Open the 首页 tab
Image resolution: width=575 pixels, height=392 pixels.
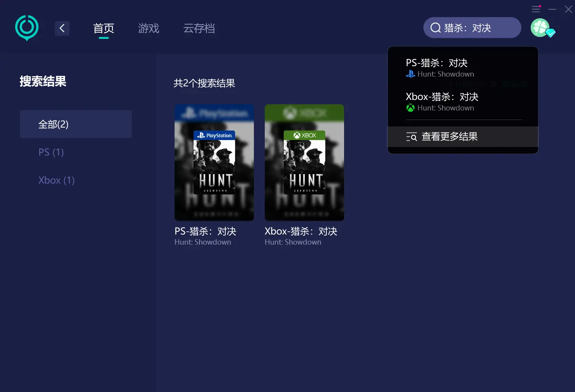point(103,28)
